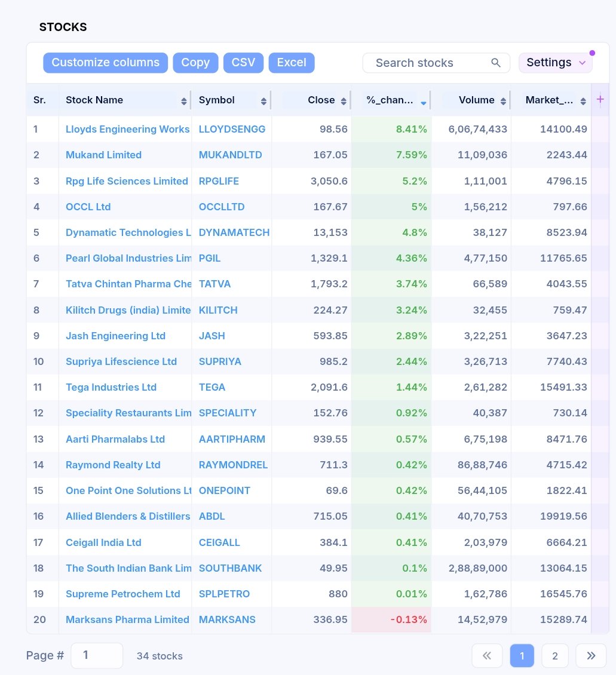Sort by %_change column arrow

click(424, 103)
